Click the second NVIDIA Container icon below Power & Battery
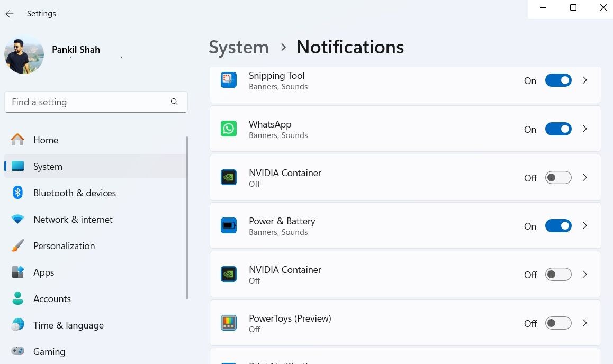The height and width of the screenshot is (364, 613). coord(229,274)
